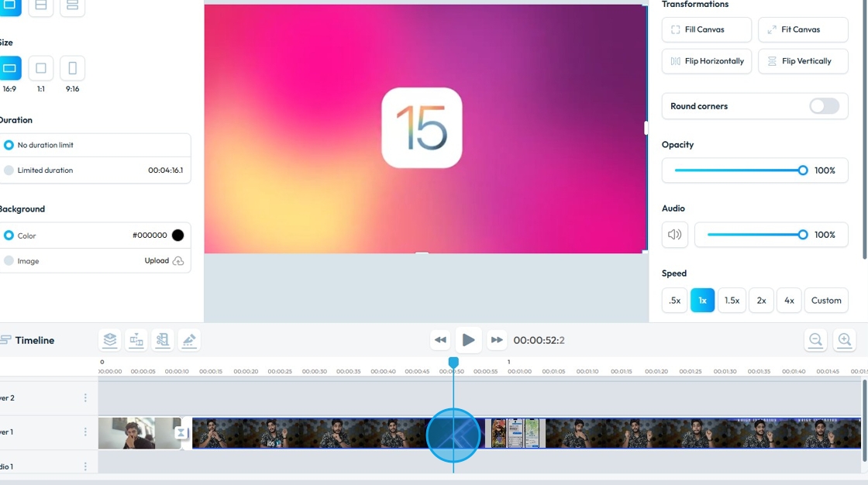Click the 00:00:52:2 timecode display

pyautogui.click(x=539, y=340)
